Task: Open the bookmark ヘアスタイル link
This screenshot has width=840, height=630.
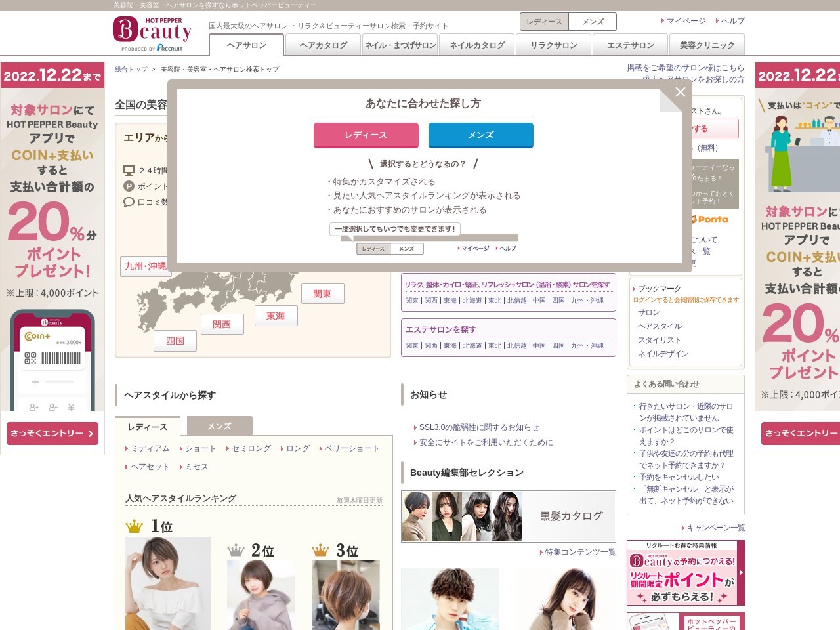Action: (x=660, y=326)
